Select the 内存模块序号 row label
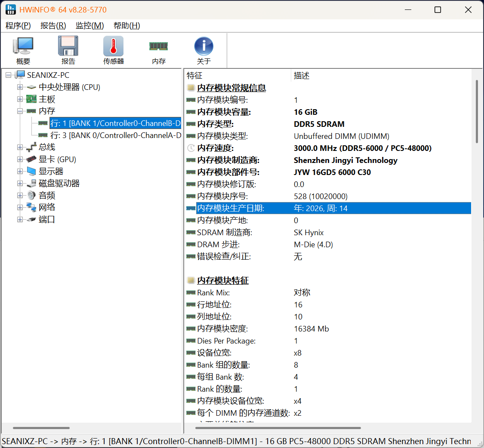The width and height of the screenshot is (484, 448). pos(222,196)
